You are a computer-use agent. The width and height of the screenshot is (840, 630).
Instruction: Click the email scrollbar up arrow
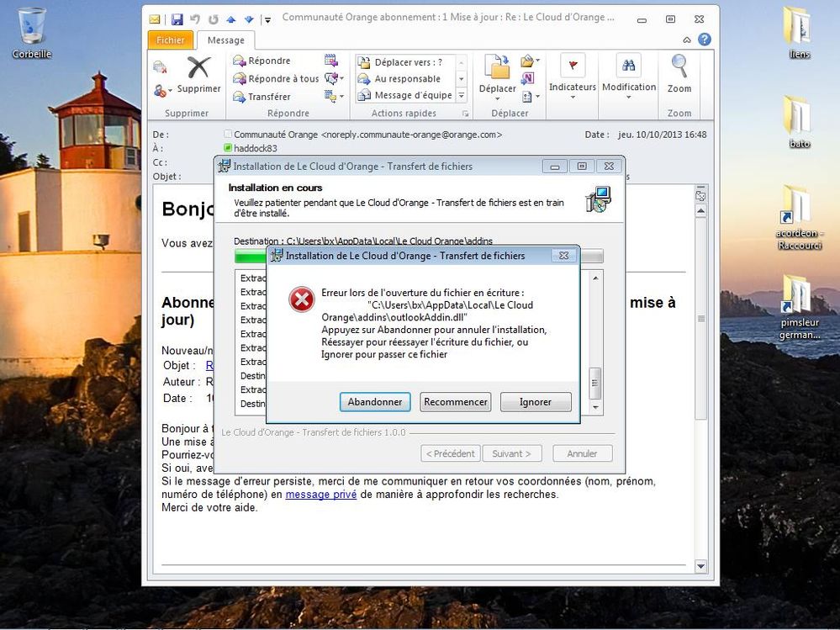click(x=700, y=212)
